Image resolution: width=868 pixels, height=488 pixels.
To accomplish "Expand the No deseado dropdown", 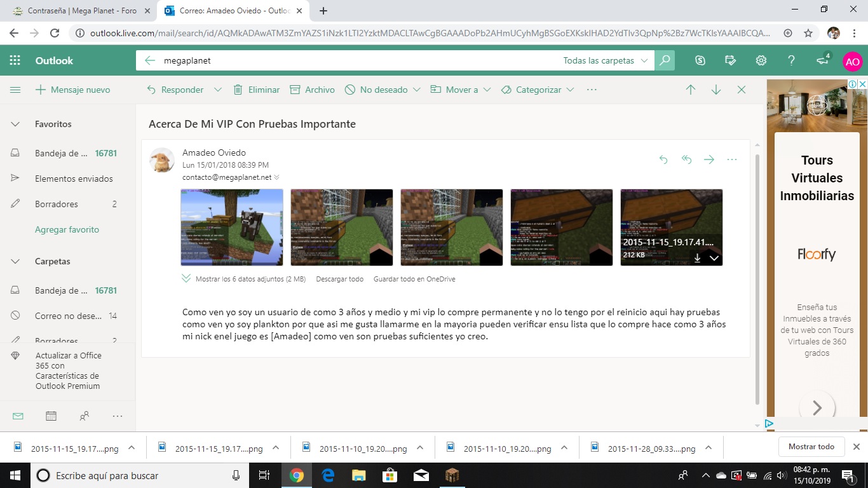I will [x=417, y=90].
